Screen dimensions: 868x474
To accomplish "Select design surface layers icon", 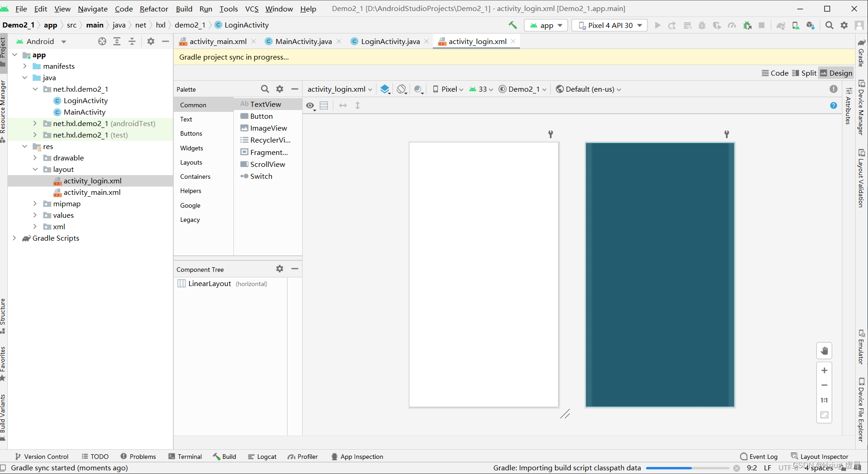I will click(385, 89).
